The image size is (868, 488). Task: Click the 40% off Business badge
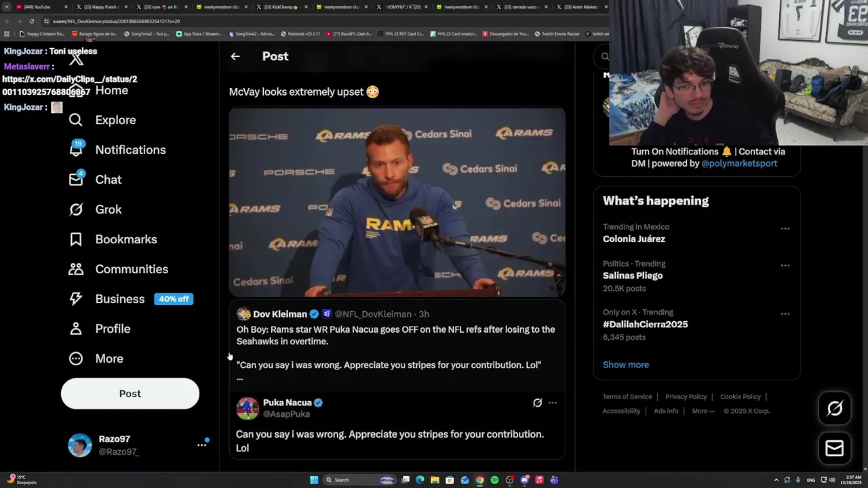point(174,299)
